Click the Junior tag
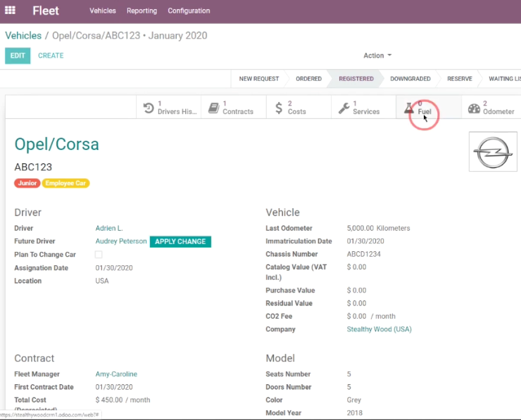 tap(27, 183)
